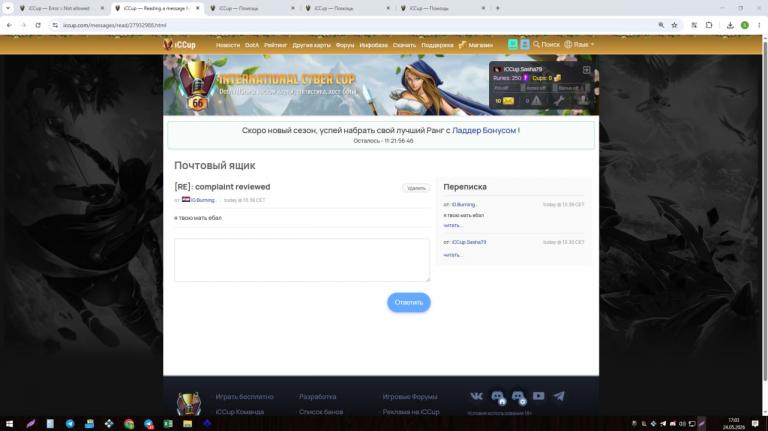
Task: Open the new tab plus button
Action: tap(498, 8)
